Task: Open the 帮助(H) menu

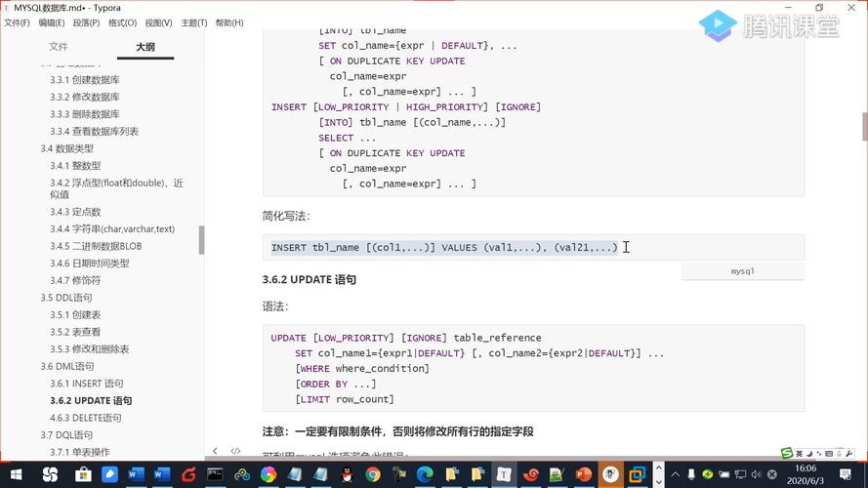Action: pos(229,22)
